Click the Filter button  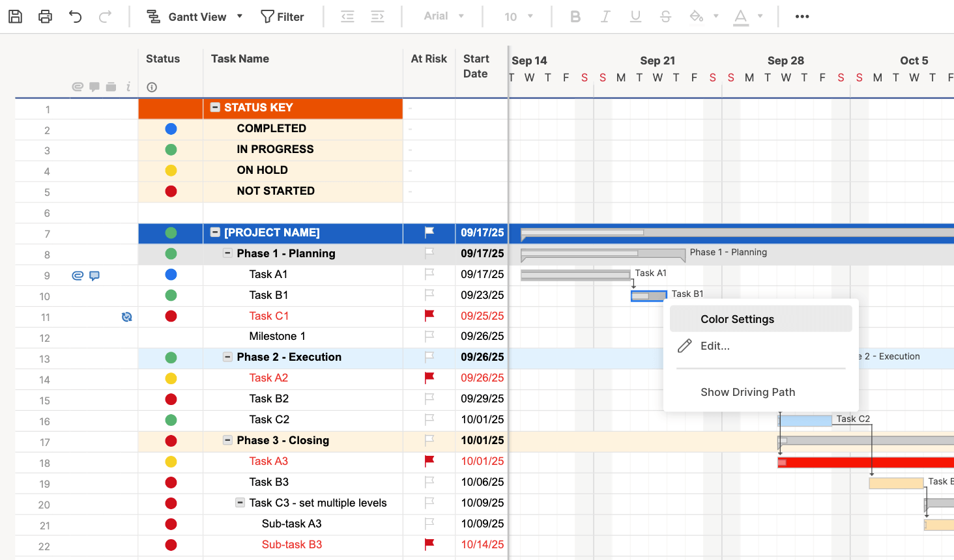point(282,17)
